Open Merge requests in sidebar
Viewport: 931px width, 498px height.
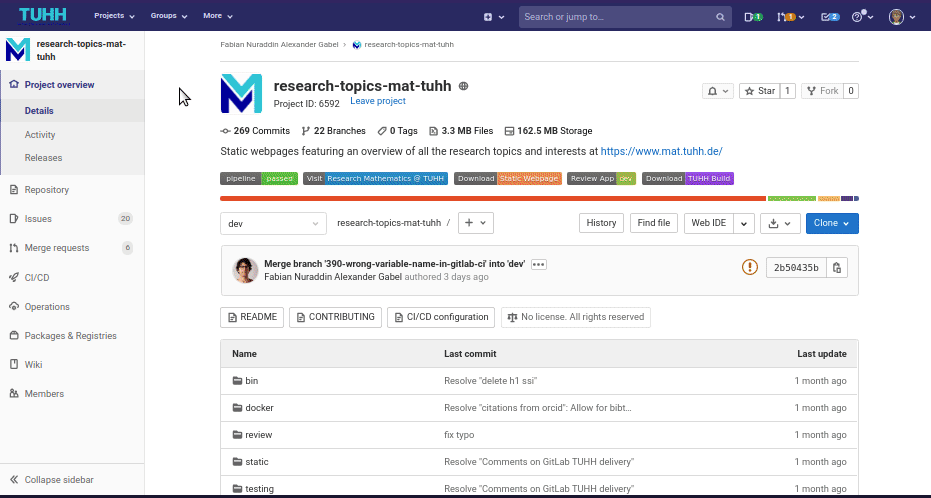point(72,248)
